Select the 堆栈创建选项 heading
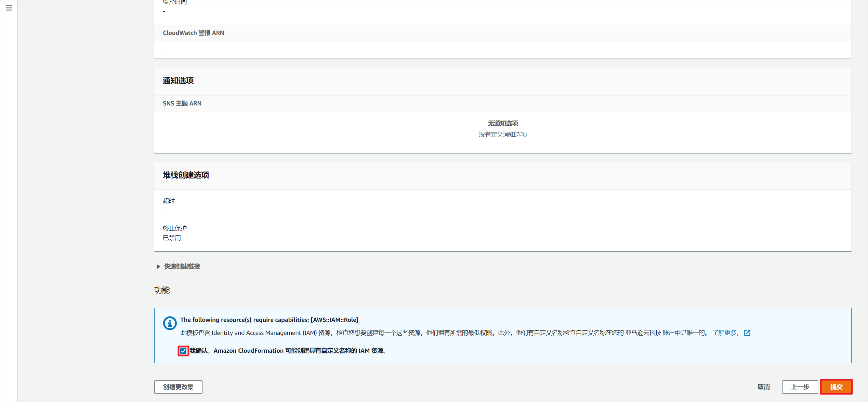The width and height of the screenshot is (868, 402). [186, 175]
